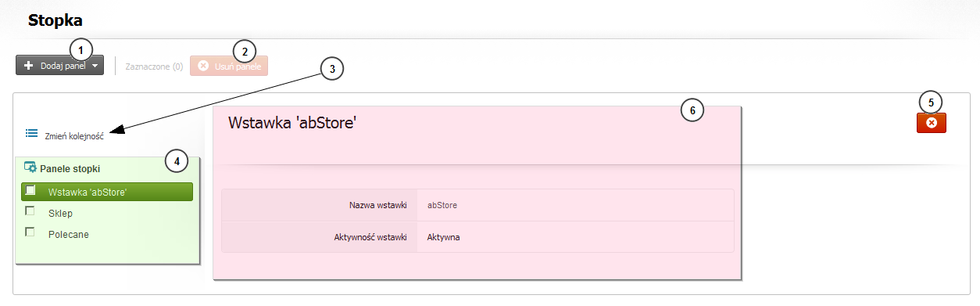Click the Aktywność wstawki value Aktywna
Viewport: 980px width, 306px height.
click(443, 237)
